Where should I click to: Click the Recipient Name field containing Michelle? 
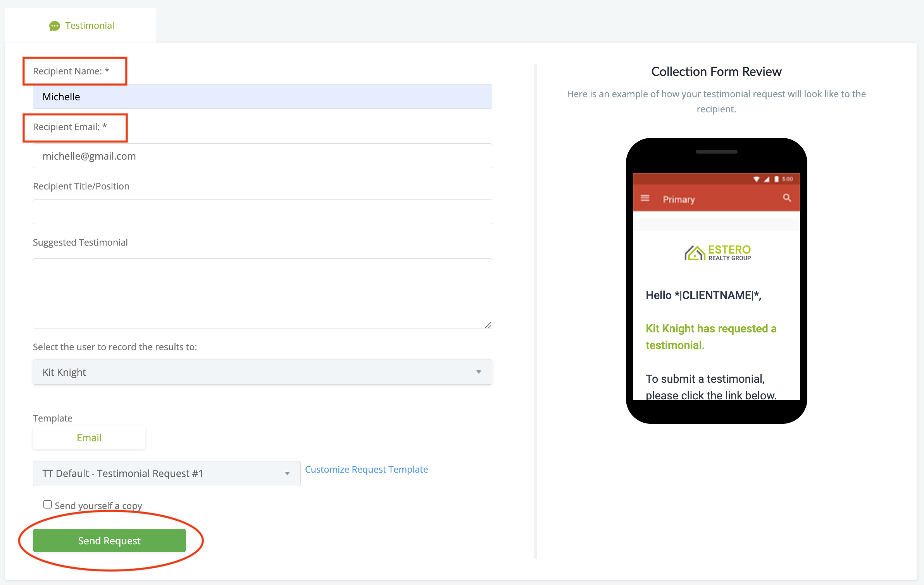click(262, 97)
